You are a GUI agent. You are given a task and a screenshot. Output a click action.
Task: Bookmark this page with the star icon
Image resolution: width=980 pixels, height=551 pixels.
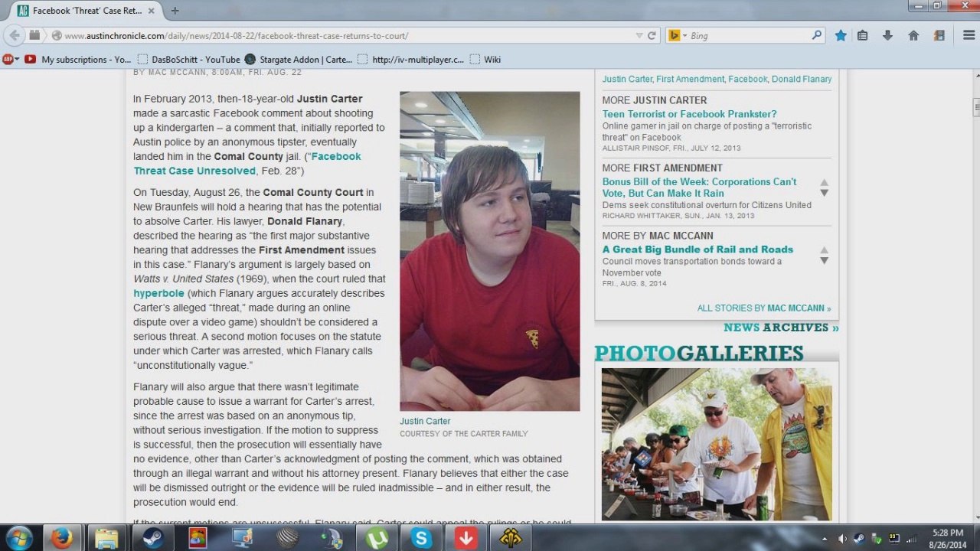point(841,35)
